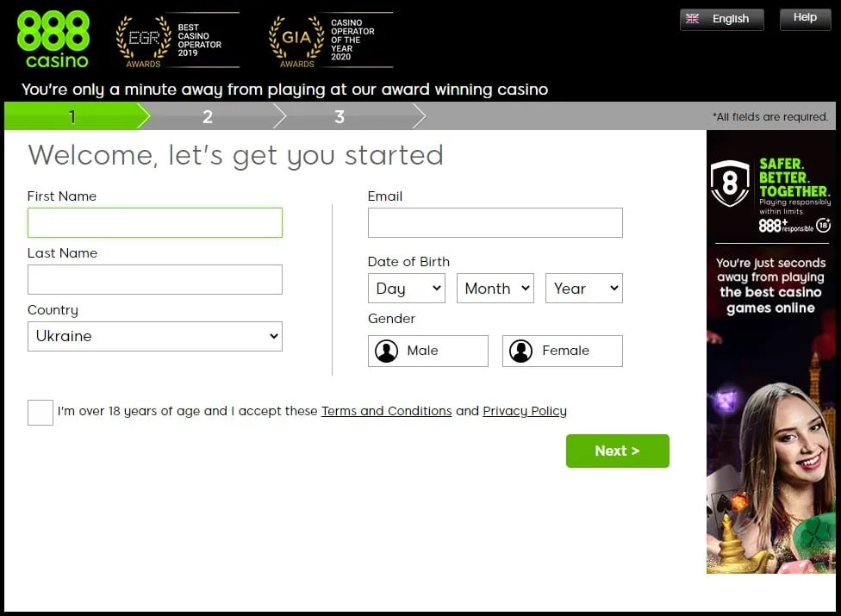Click the male avatar icon

[387, 351]
